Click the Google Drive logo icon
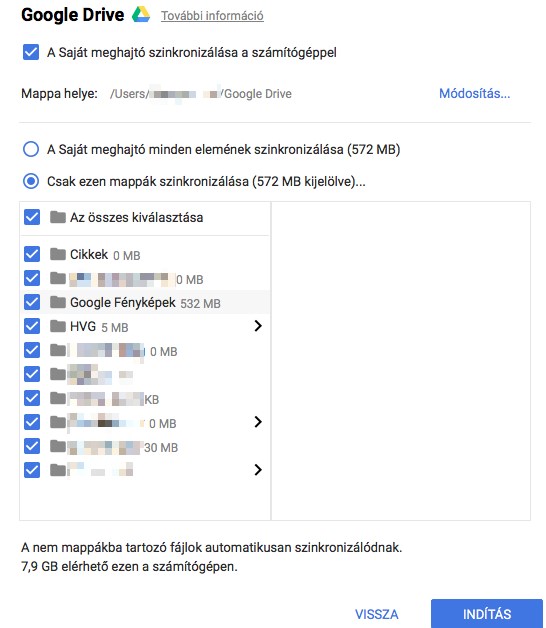 point(141,15)
